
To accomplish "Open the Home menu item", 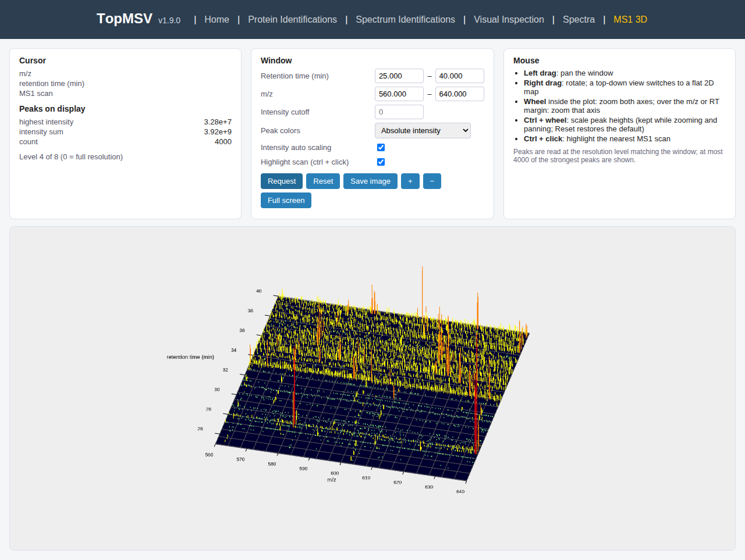I will [217, 19].
